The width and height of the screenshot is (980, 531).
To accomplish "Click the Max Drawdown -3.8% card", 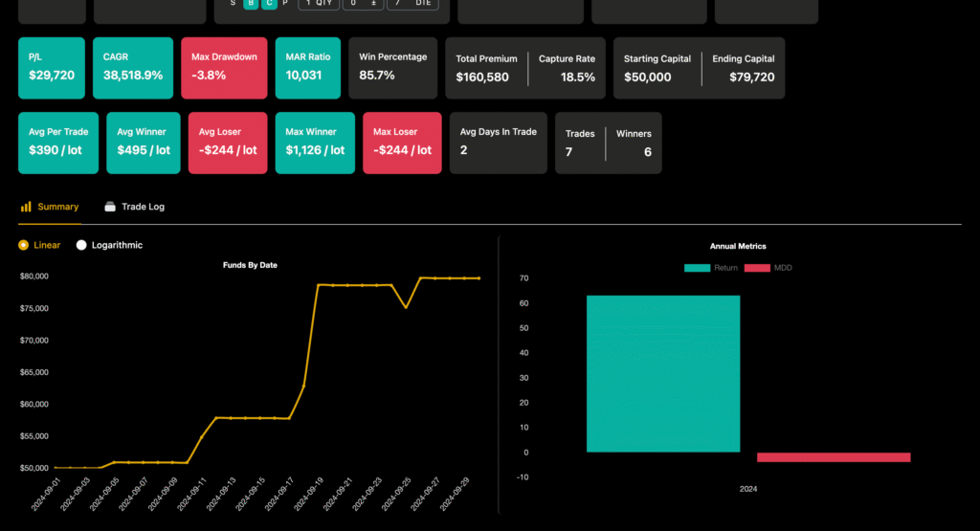I will [224, 68].
